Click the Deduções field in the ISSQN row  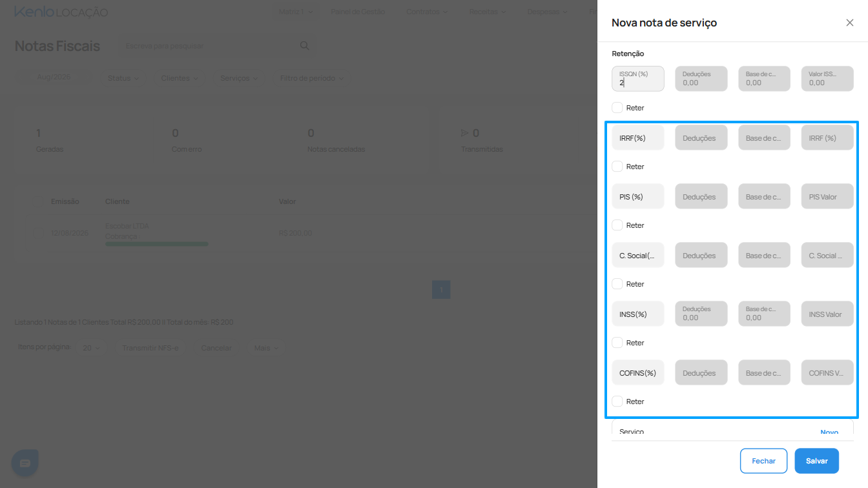pyautogui.click(x=701, y=79)
